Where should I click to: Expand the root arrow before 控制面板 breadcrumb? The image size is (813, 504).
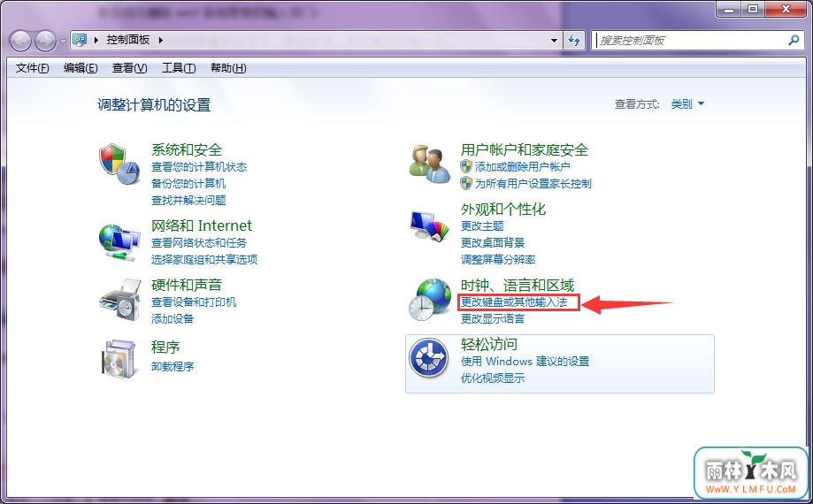(96, 40)
